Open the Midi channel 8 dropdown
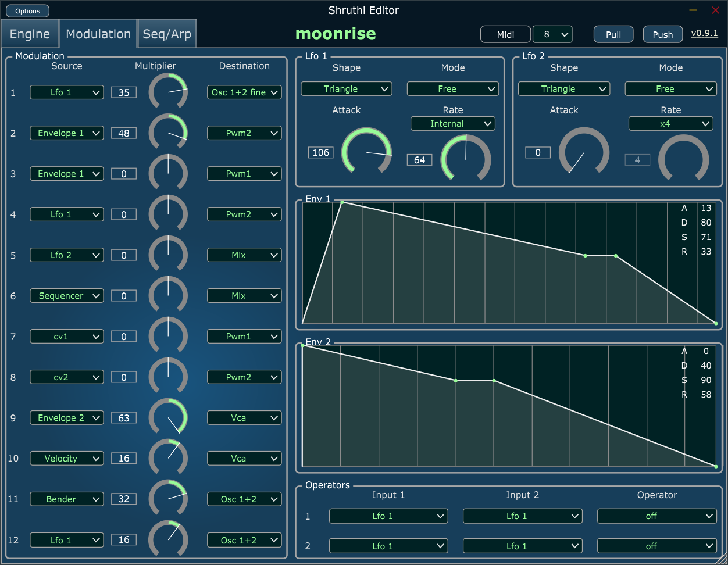 coord(552,34)
